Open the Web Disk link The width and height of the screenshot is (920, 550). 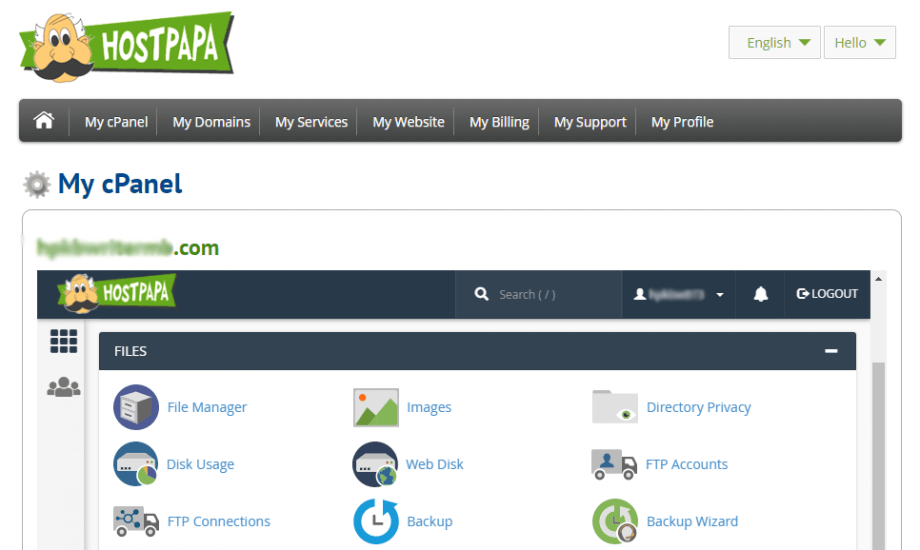click(x=435, y=464)
